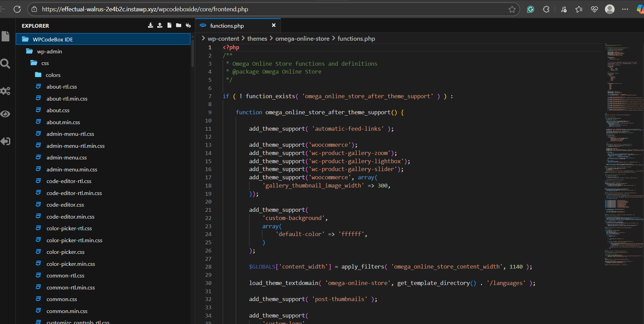This screenshot has width=644, height=324.
Task: Click line number 7 in the gutter
Action: tap(210, 96)
